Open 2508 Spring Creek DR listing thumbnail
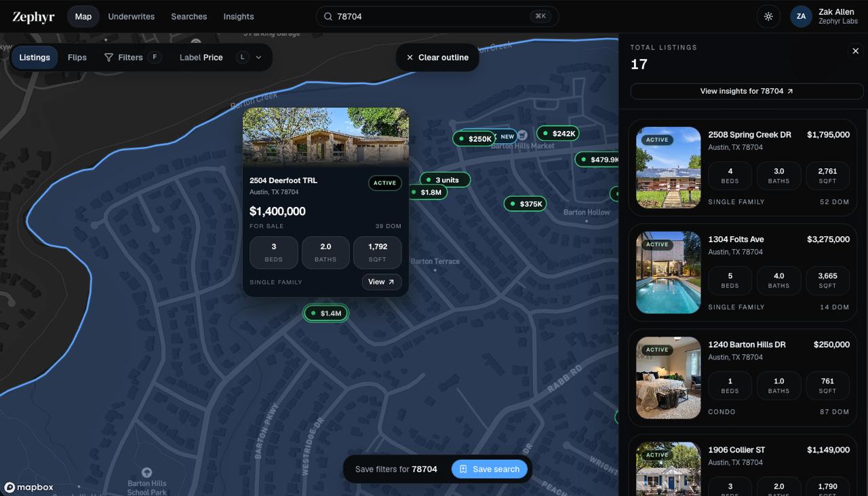The height and width of the screenshot is (496, 868). click(x=668, y=168)
